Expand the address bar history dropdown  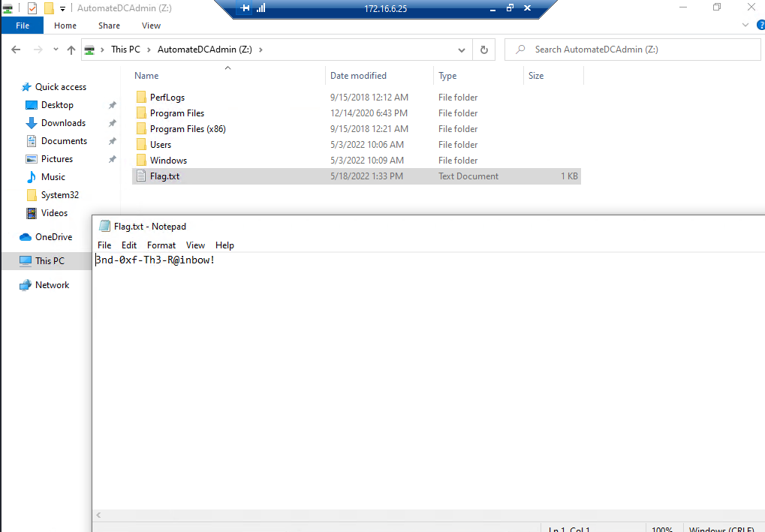pyautogui.click(x=462, y=50)
